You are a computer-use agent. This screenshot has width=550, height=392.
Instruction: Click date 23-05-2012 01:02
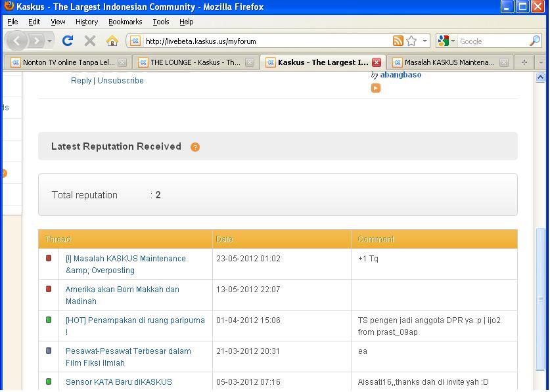click(248, 259)
